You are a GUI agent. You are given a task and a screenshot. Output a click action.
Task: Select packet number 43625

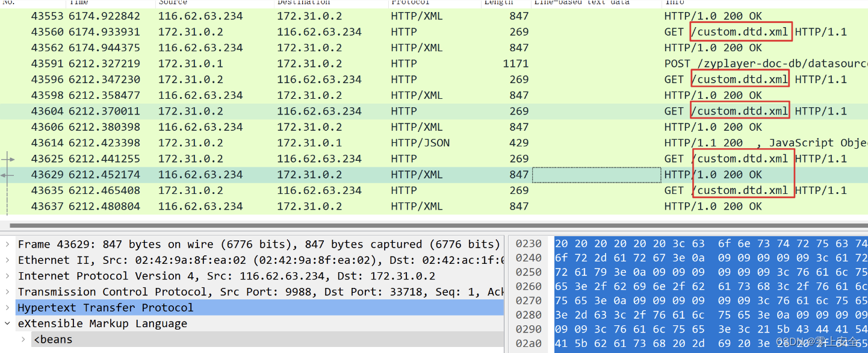coord(434,159)
